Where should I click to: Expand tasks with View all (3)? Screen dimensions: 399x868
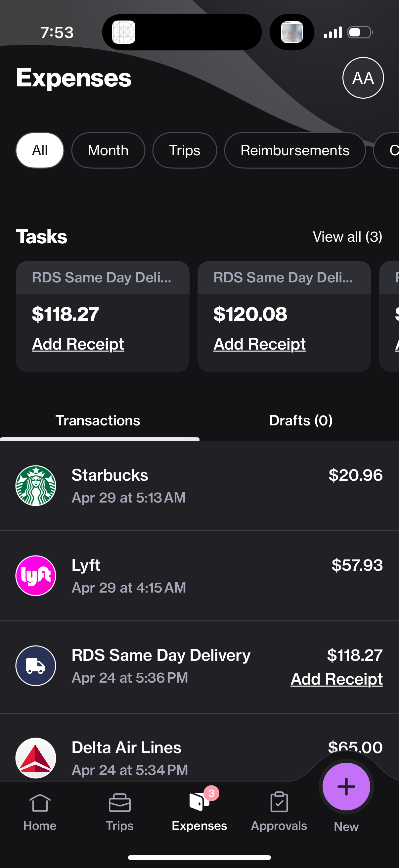click(x=347, y=237)
